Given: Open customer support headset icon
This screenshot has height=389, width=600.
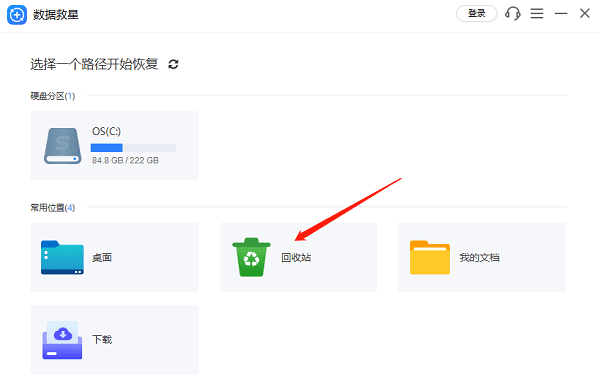Looking at the screenshot, I should point(513,14).
